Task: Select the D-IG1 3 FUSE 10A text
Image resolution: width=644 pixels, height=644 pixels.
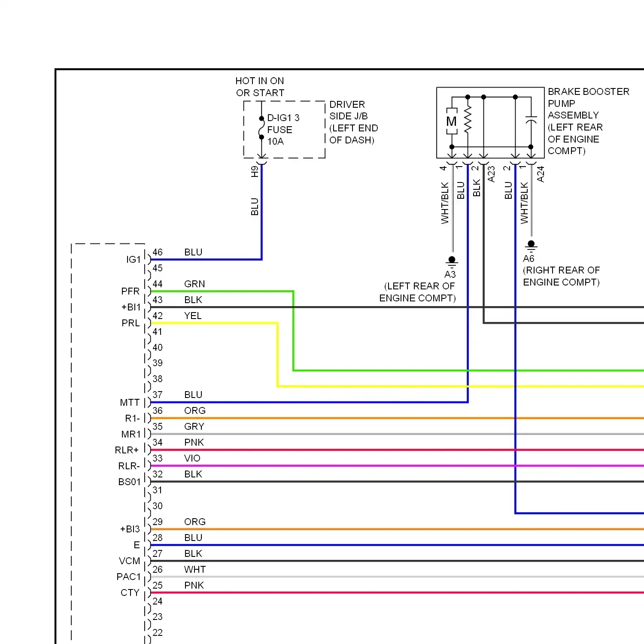Action: [x=283, y=129]
